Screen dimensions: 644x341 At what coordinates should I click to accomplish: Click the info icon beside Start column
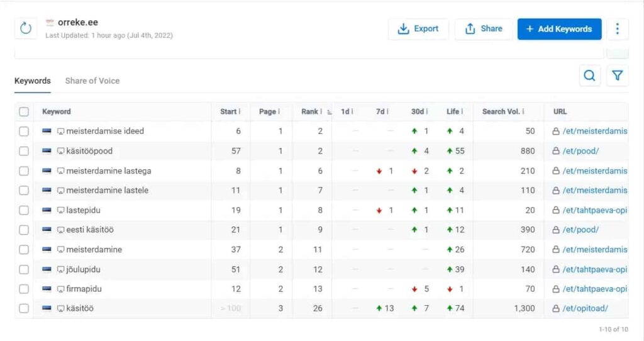240,112
